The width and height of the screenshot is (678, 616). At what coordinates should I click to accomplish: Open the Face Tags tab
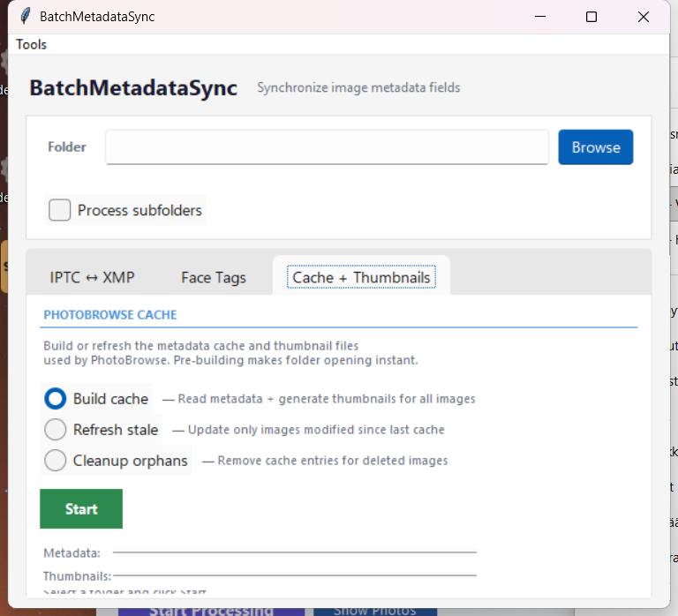point(214,277)
